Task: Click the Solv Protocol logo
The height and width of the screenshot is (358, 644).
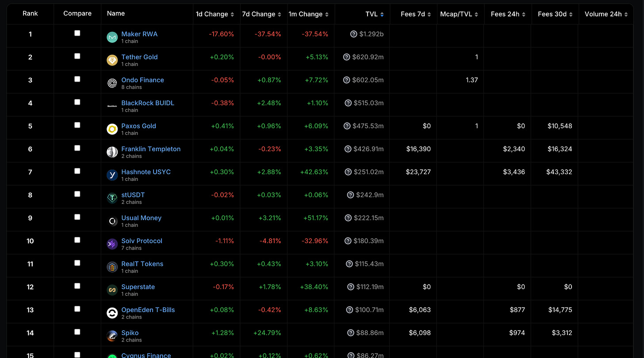Action: pyautogui.click(x=112, y=244)
